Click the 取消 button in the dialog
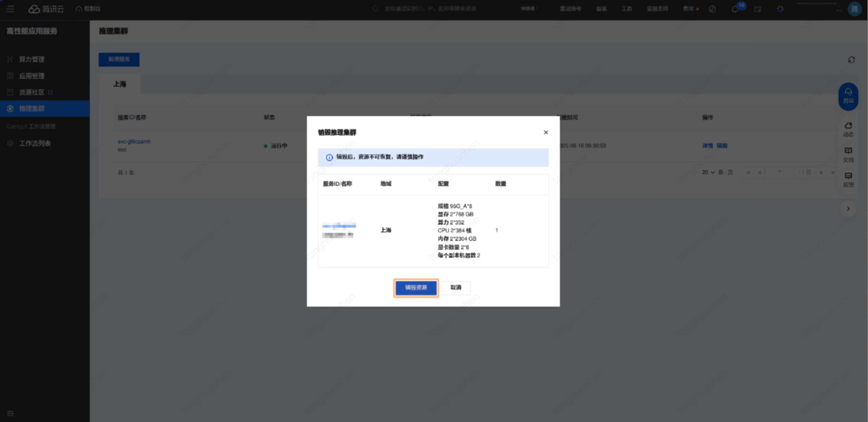This screenshot has width=868, height=422. [x=456, y=288]
